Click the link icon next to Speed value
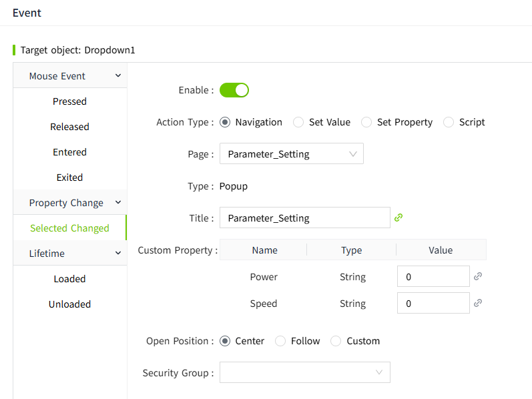This screenshot has height=399, width=532. [478, 303]
